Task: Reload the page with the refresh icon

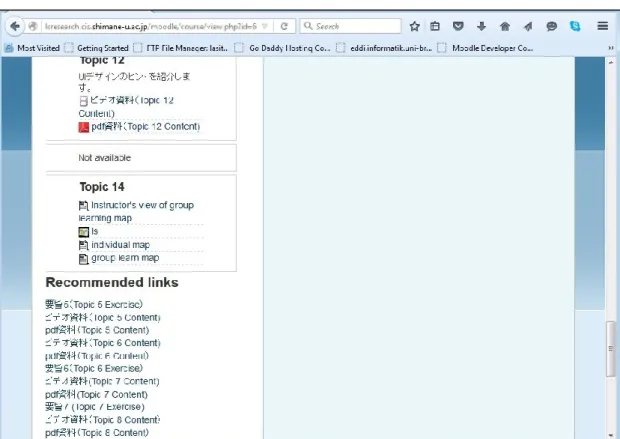Action: click(x=284, y=26)
